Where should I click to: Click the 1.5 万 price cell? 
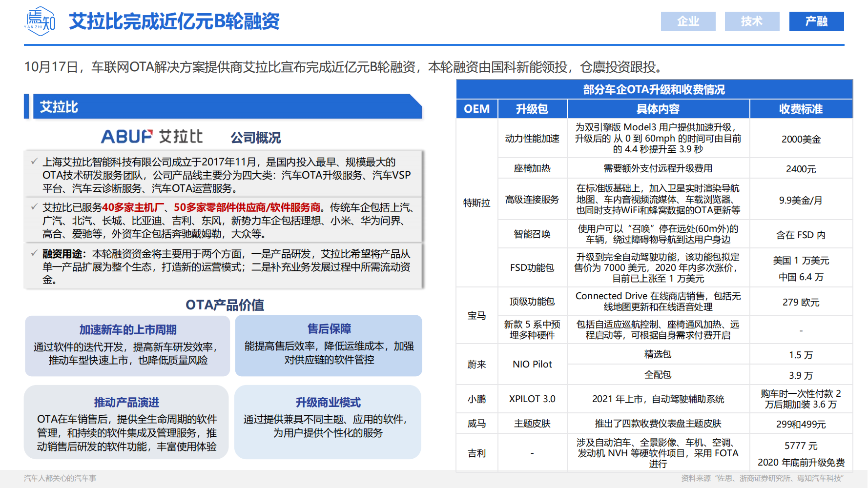coord(801,355)
